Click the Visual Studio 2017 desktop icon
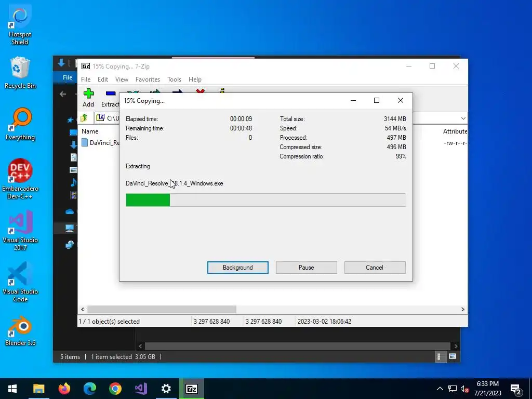Screen dimensions: 532x399 click(x=20, y=231)
